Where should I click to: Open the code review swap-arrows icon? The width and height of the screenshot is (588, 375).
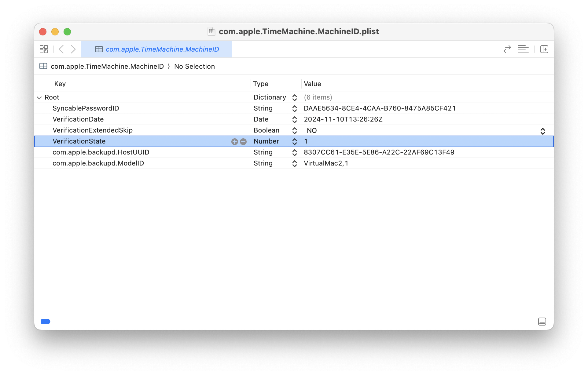click(x=507, y=49)
